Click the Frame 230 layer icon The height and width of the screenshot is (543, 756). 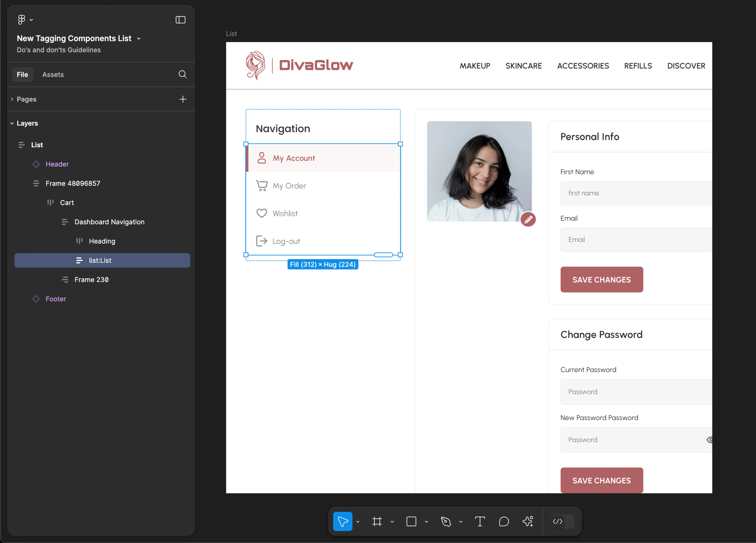point(65,280)
